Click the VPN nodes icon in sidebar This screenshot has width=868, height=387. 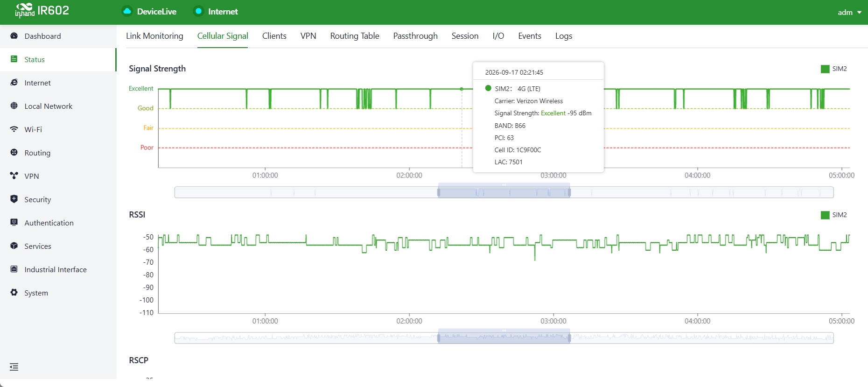14,176
